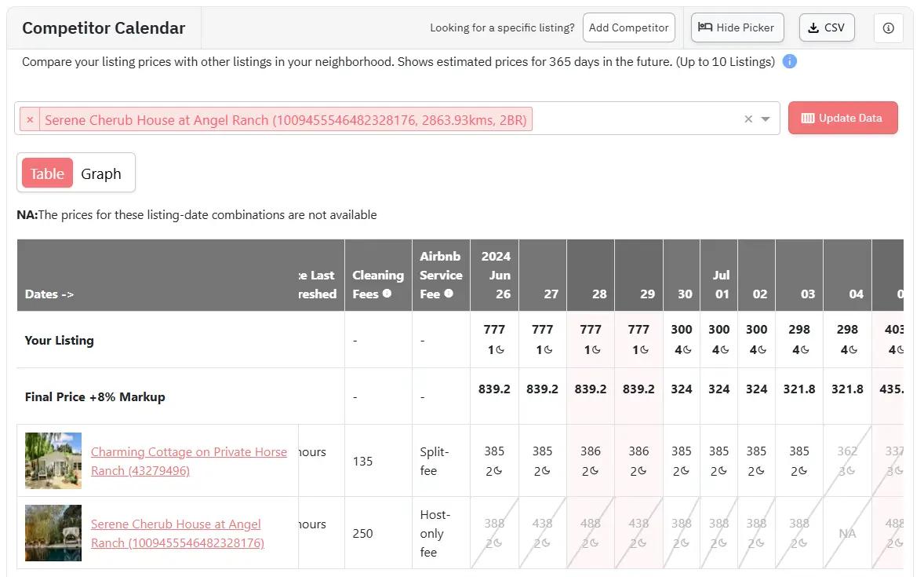Click Your Listing's '298' price under date 04

(847, 329)
